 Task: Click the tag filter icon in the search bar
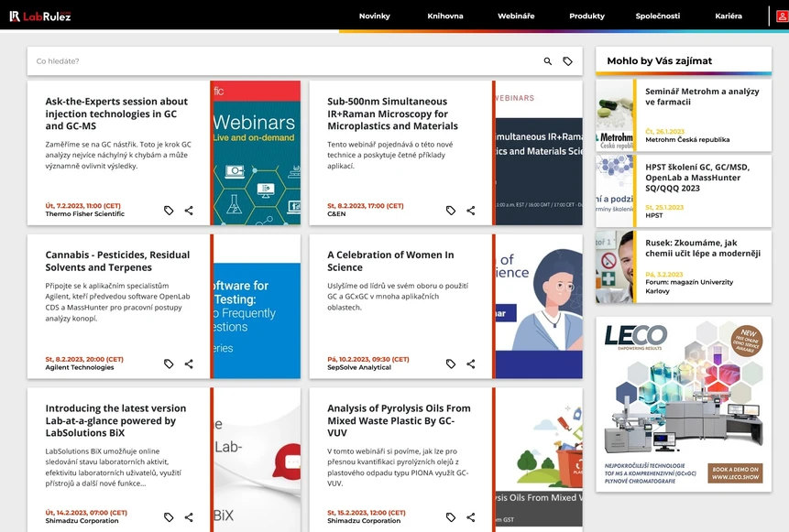click(x=568, y=60)
